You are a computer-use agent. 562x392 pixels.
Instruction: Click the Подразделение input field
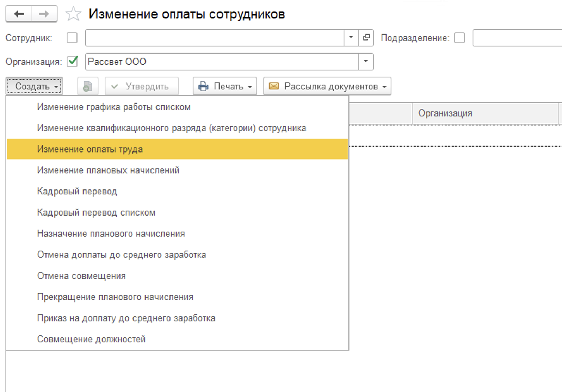point(517,38)
